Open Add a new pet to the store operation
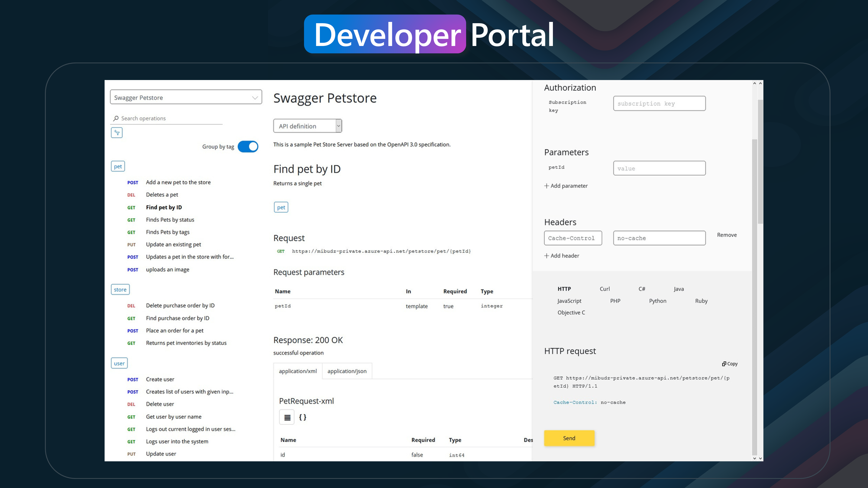This screenshot has height=488, width=868. 178,182
